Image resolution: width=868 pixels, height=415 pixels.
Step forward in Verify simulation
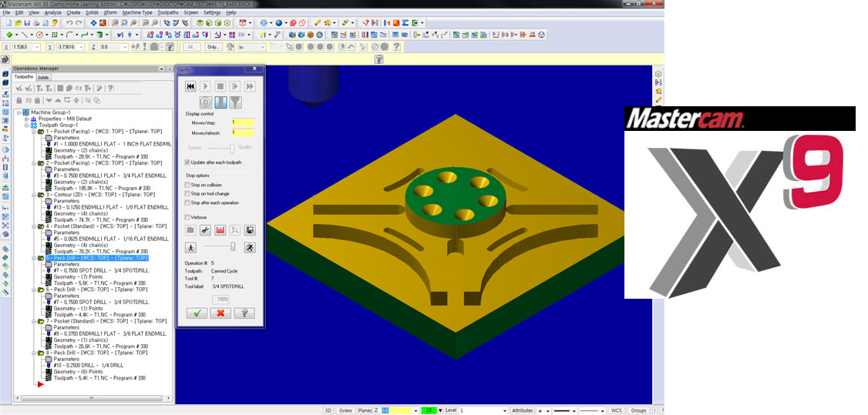pos(234,86)
